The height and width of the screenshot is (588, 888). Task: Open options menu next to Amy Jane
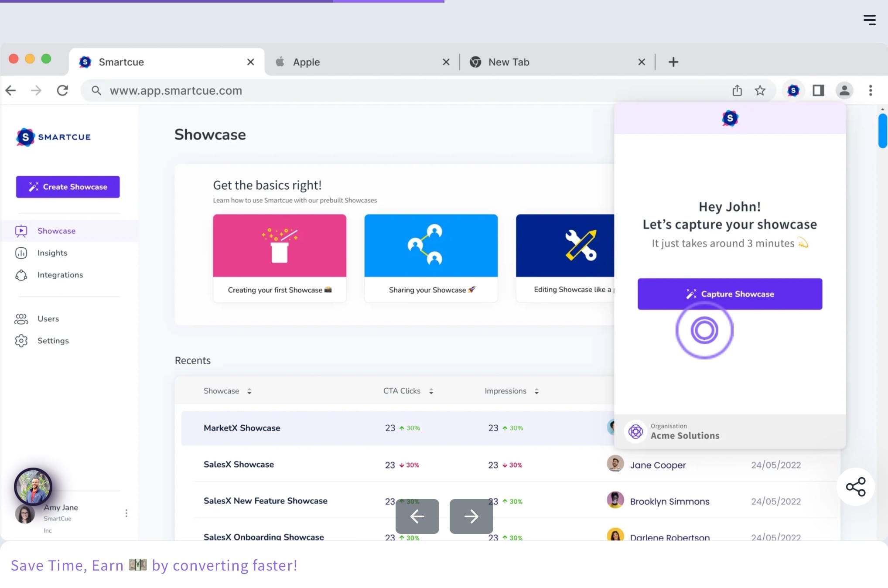[126, 513]
